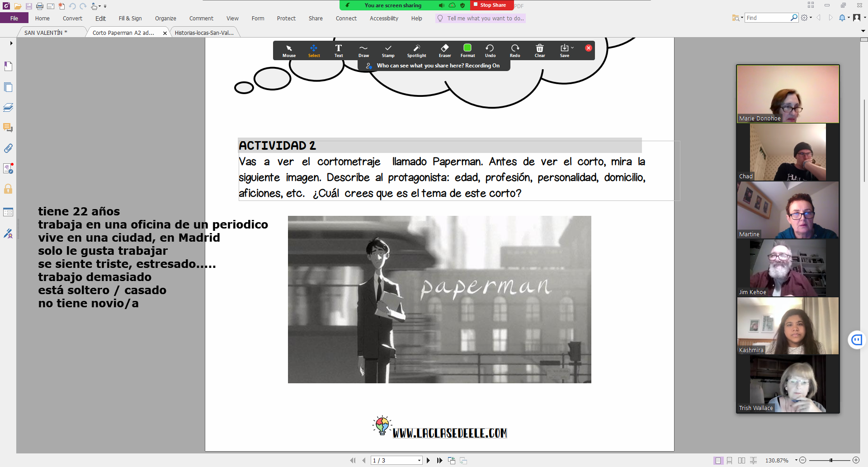Switch to SAN VALENTÍN document tab
The height and width of the screenshot is (467, 868).
[46, 33]
